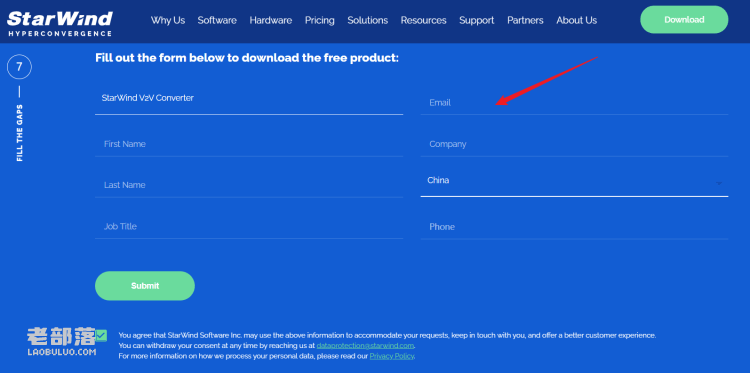Screen dimensions: 750x373
Task: Open the dataprotection@starwind.com email link
Action: (x=365, y=345)
